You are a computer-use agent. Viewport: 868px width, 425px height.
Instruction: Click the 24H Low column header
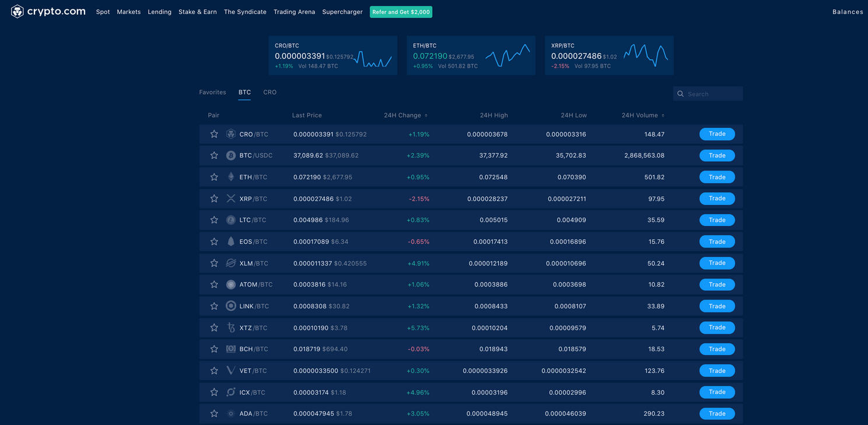tap(574, 116)
